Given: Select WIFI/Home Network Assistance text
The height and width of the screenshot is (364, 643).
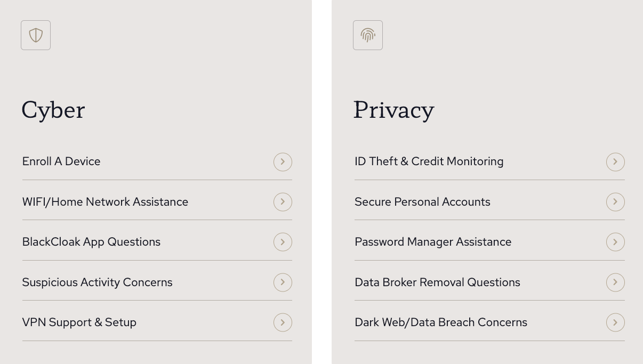Looking at the screenshot, I should [x=105, y=202].
